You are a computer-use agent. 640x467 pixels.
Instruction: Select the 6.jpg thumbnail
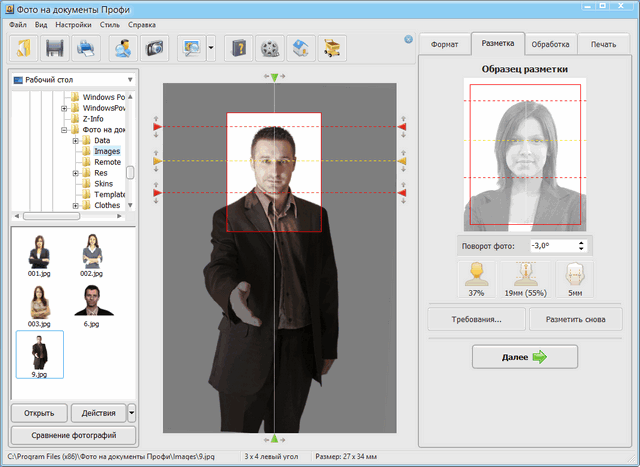coord(92,301)
